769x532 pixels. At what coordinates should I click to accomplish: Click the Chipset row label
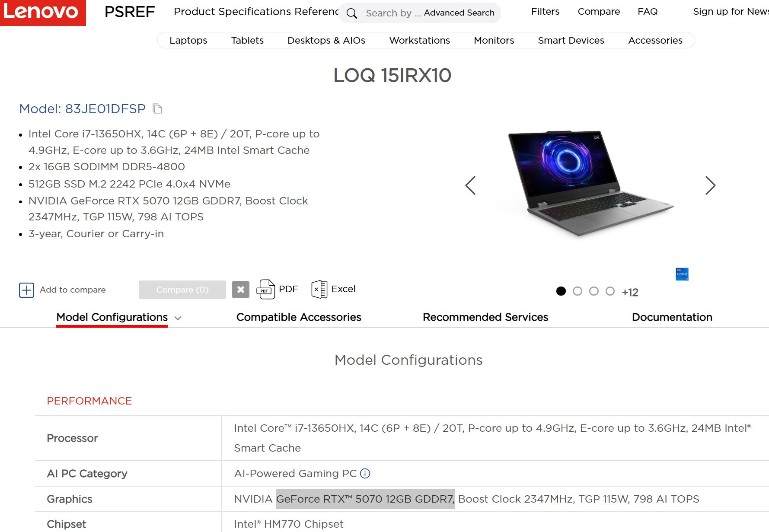click(67, 524)
